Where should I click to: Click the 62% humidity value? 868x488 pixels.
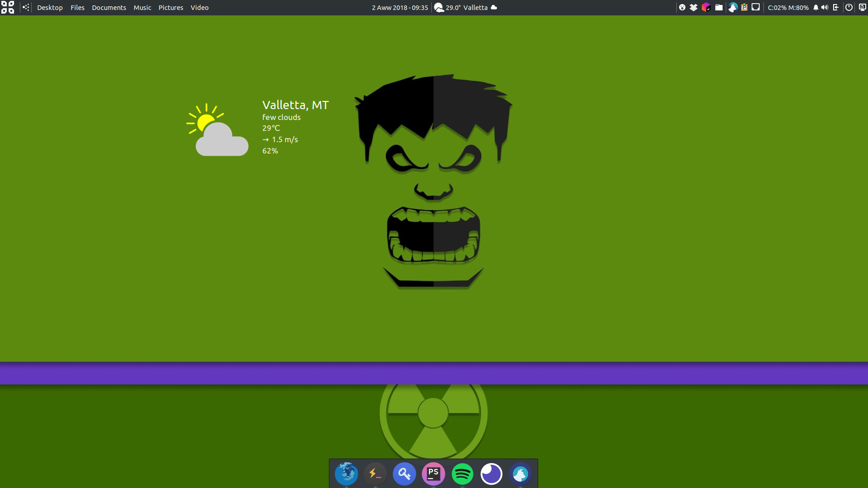[270, 151]
